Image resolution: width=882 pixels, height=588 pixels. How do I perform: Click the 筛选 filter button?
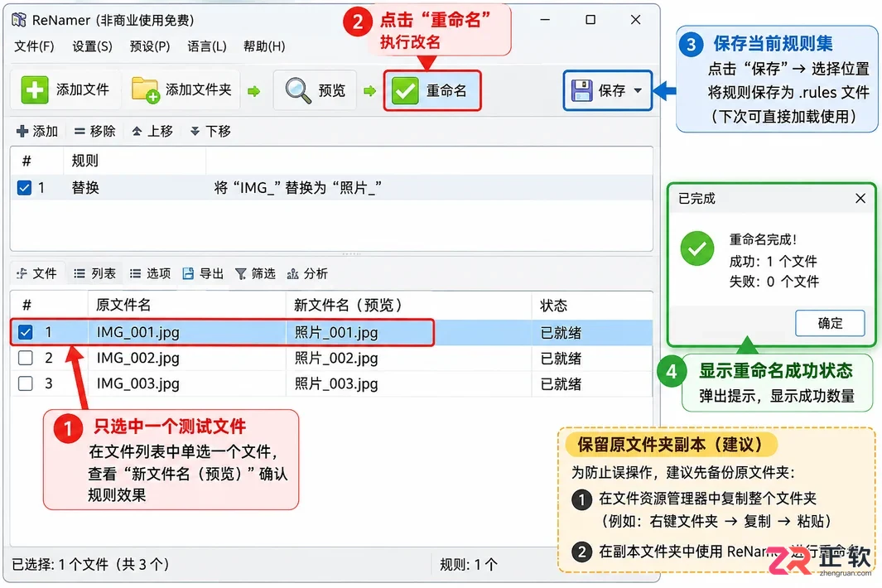tap(255, 273)
